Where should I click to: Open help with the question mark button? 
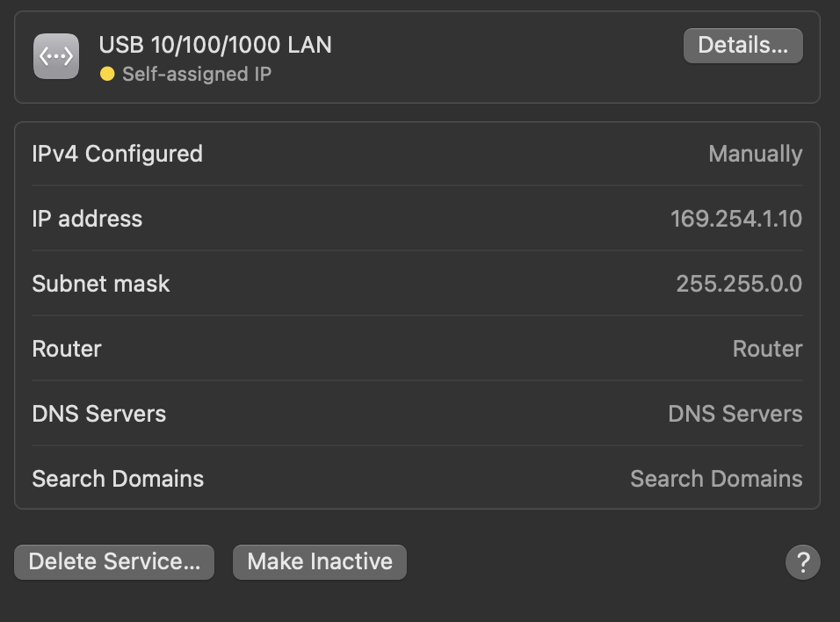(802, 562)
